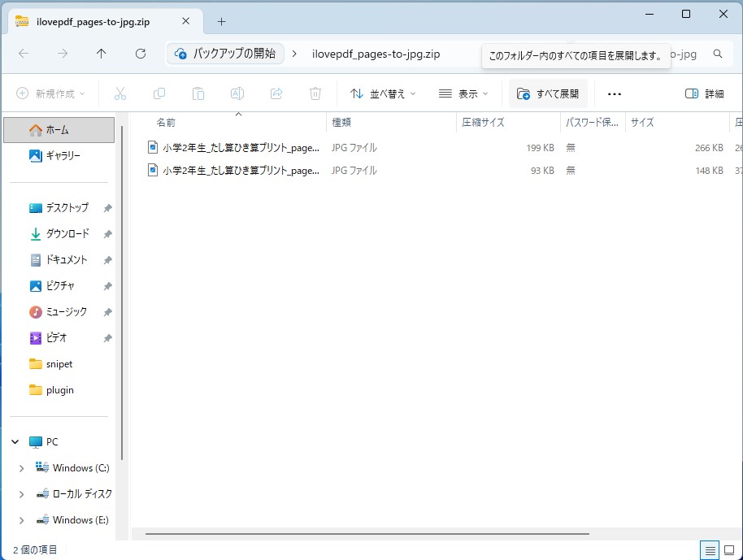Open ギャラリー in navigation pane

click(x=59, y=155)
